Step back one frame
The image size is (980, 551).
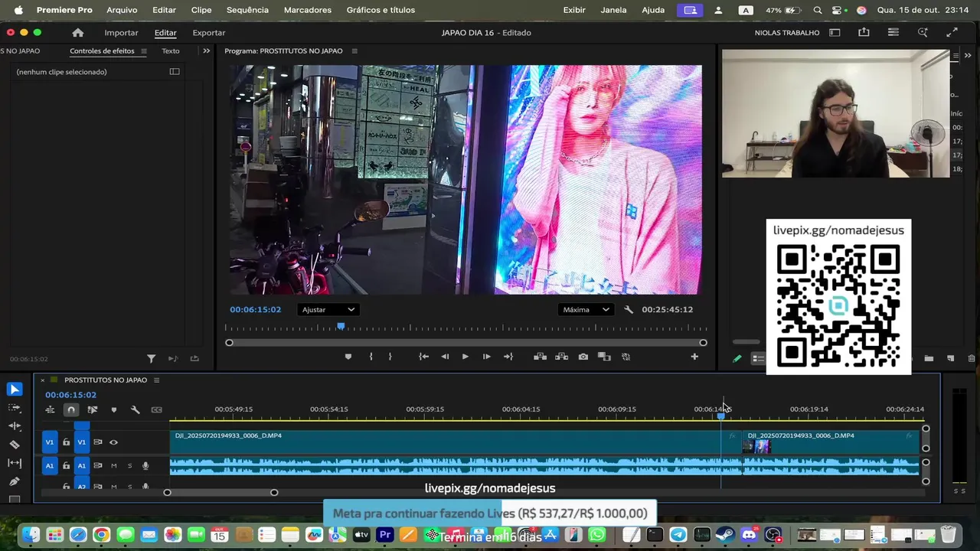(445, 357)
